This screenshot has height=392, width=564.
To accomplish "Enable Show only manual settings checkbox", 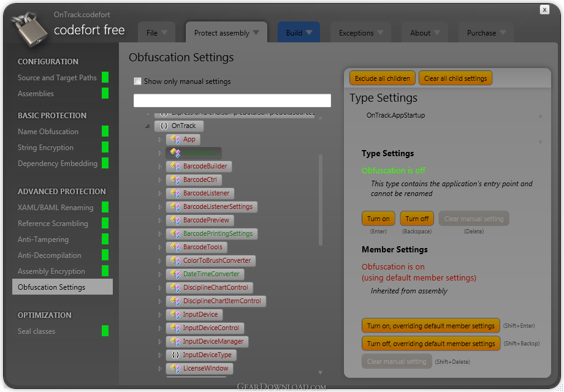I will [137, 81].
